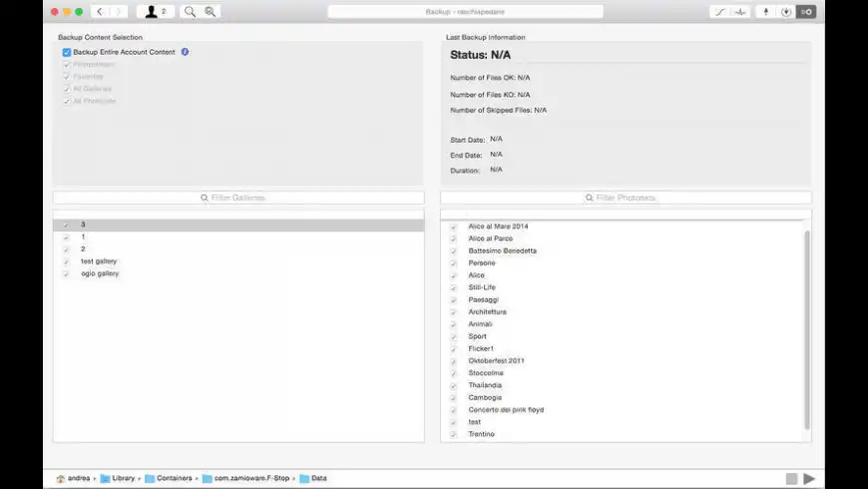
Task: Open the download circle-arrow toolbar icon
Action: tap(786, 12)
